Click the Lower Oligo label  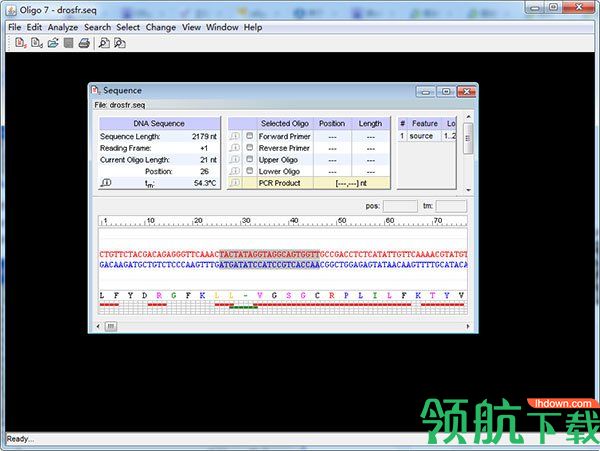[279, 171]
